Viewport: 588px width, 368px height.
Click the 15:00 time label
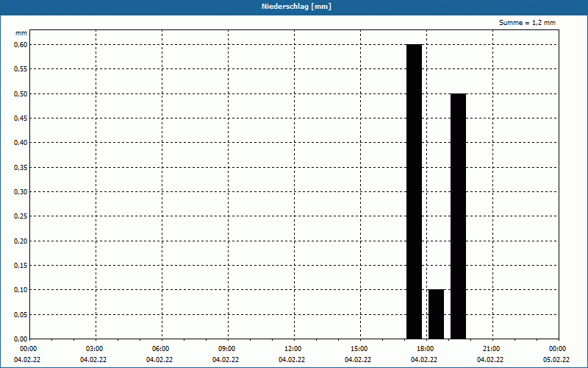359,349
